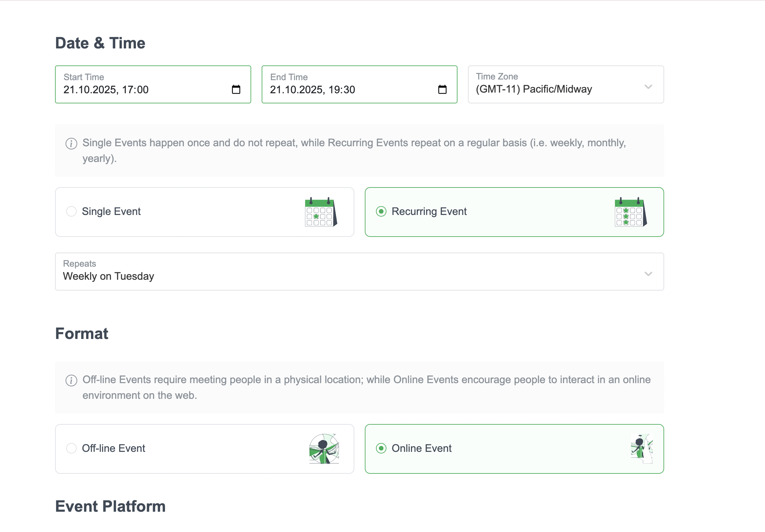
Task: Click the End Time value 19:30
Action: pos(342,90)
